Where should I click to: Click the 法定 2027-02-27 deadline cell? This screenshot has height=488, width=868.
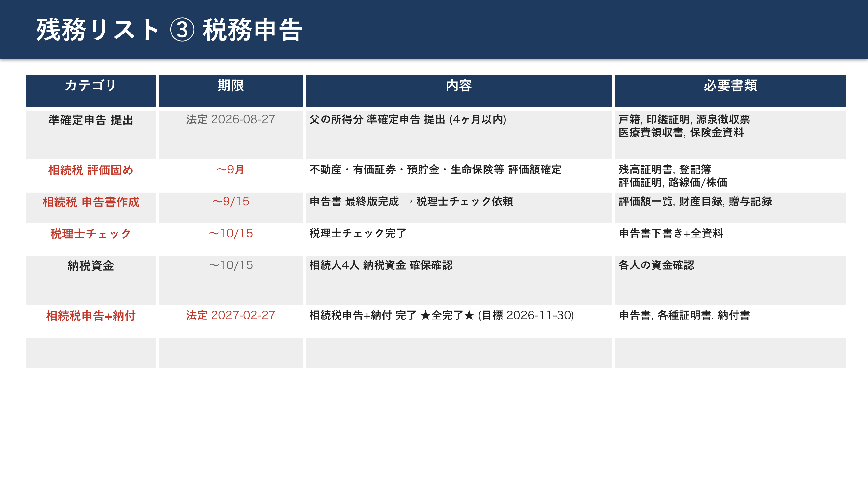pyautogui.click(x=231, y=315)
